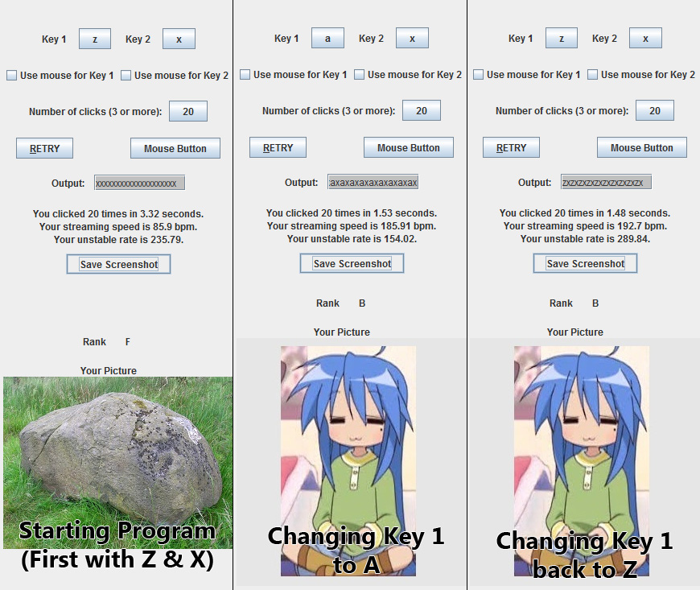
Task: Click output field showing axaxax text
Action: pyautogui.click(x=373, y=182)
